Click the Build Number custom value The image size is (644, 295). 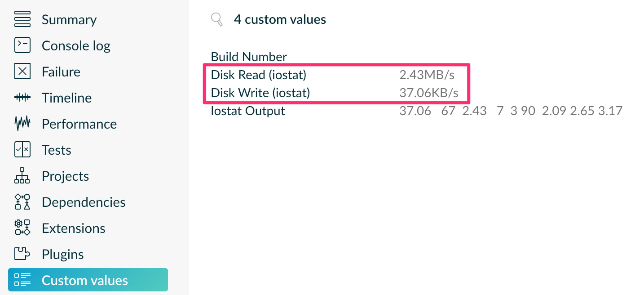[x=249, y=57]
